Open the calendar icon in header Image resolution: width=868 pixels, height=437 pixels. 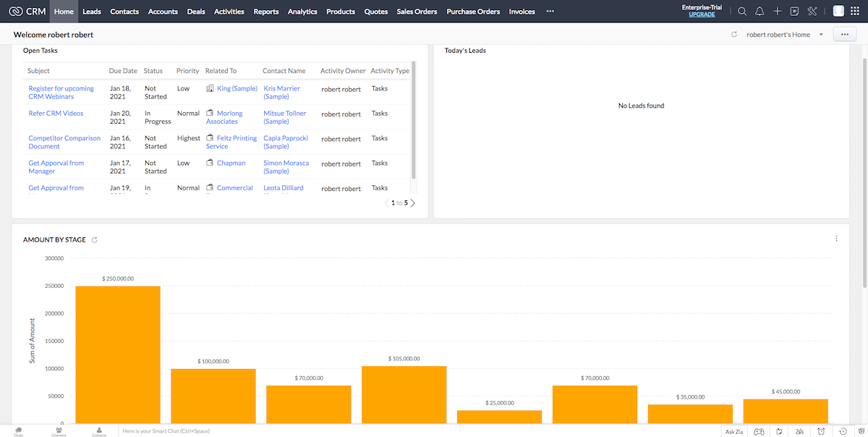(794, 12)
